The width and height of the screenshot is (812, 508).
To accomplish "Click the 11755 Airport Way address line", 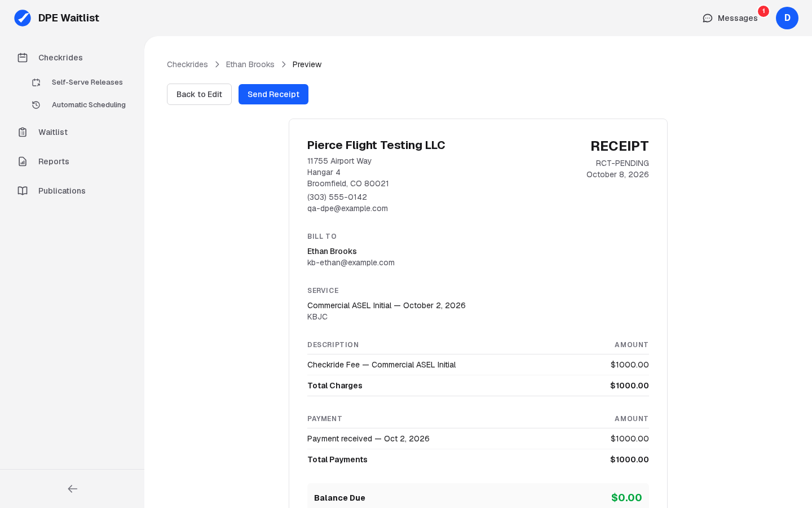I will pos(339,161).
